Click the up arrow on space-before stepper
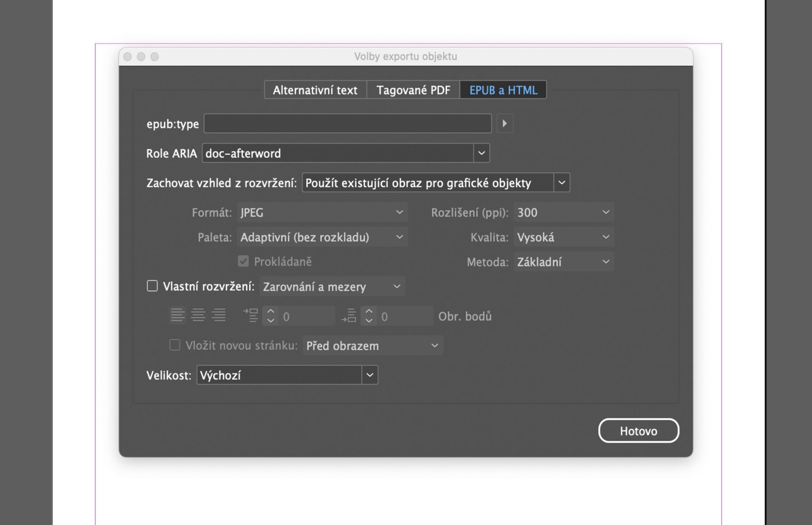The height and width of the screenshot is (525, 812). [x=270, y=311]
